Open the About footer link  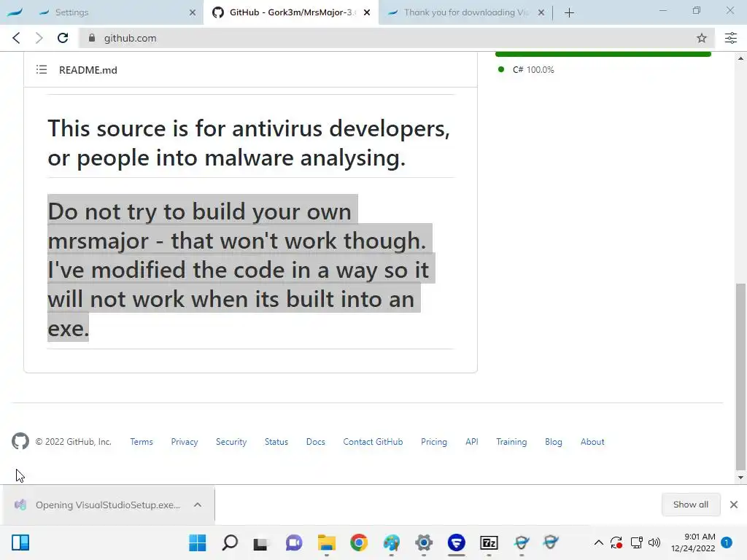point(592,442)
